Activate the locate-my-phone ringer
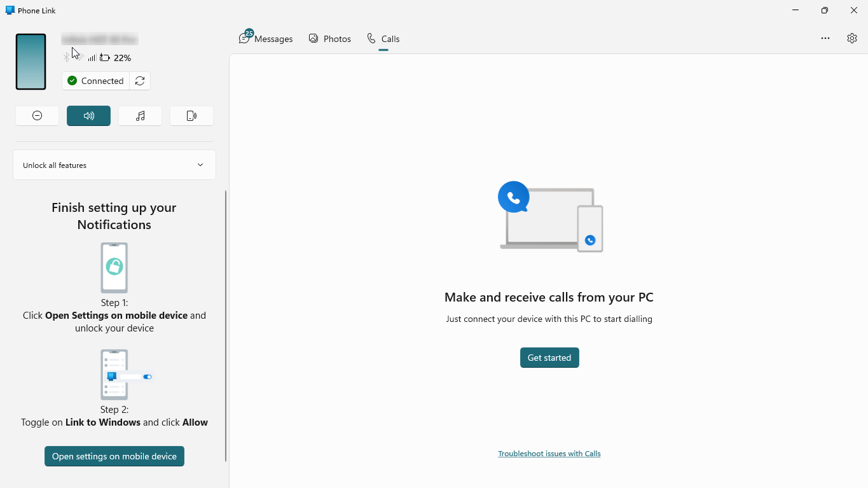The width and height of the screenshot is (868, 488). [x=191, y=115]
